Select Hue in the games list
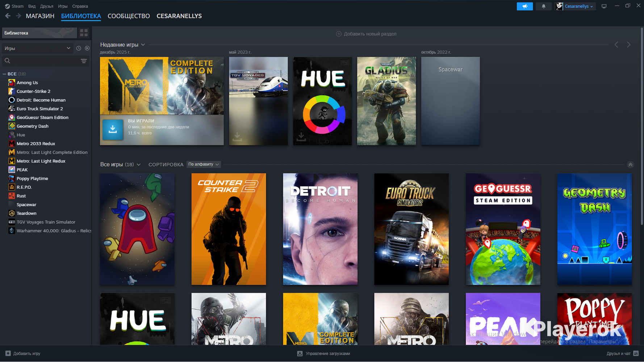The width and height of the screenshot is (644, 362). pyautogui.click(x=21, y=135)
